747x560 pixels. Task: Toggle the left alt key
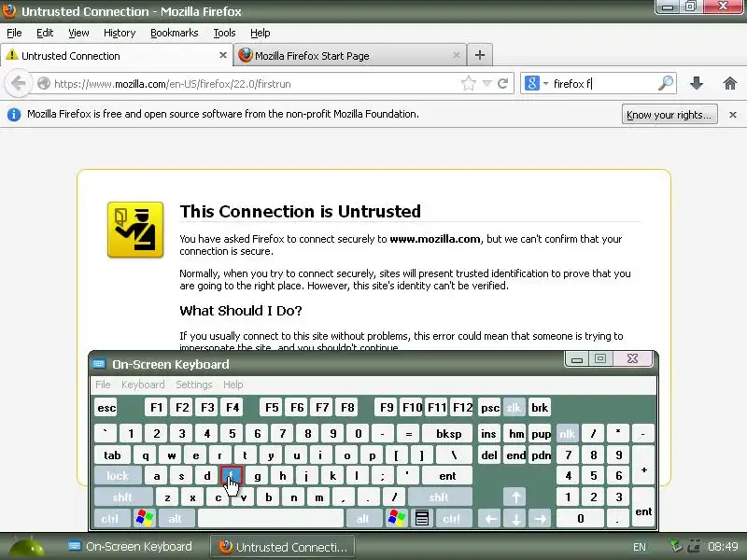[x=175, y=518]
